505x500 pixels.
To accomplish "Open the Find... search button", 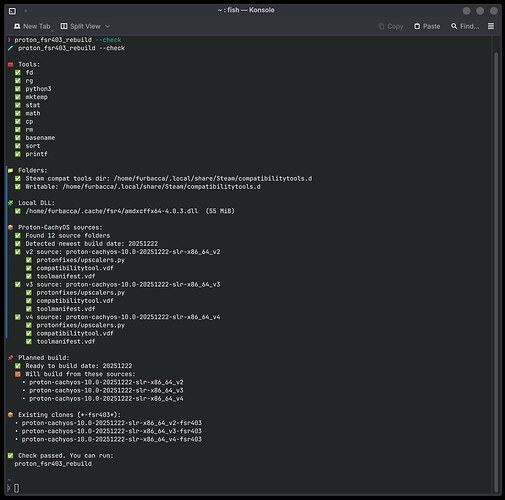I will click(x=465, y=26).
